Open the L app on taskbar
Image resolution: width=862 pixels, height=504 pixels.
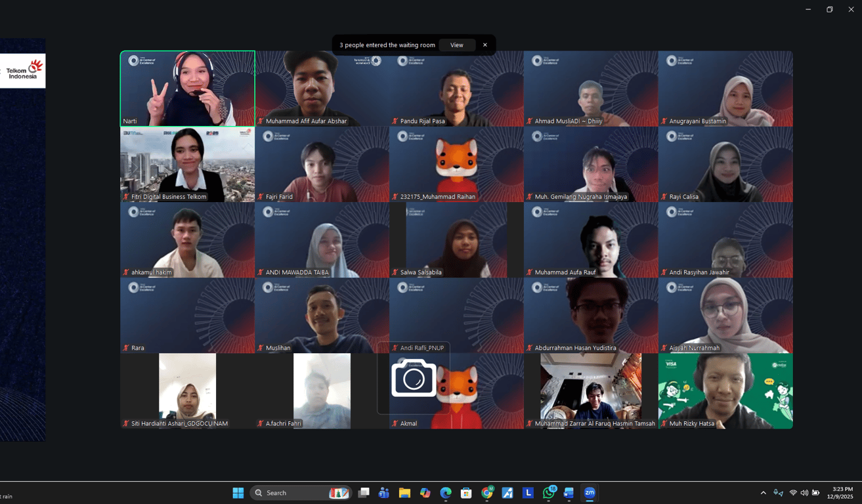tap(528, 493)
